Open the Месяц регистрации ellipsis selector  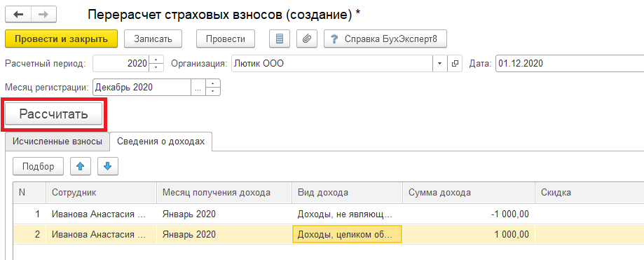coord(198,87)
